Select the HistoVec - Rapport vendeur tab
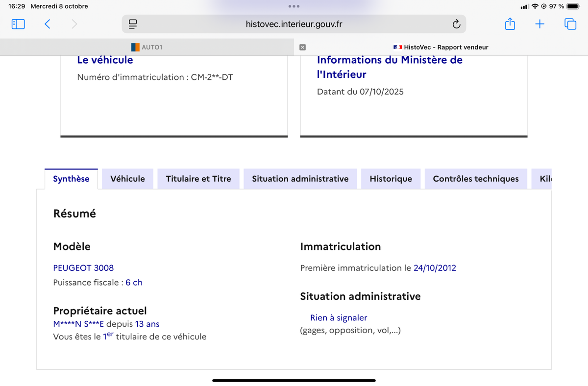The height and width of the screenshot is (386, 588). [441, 47]
